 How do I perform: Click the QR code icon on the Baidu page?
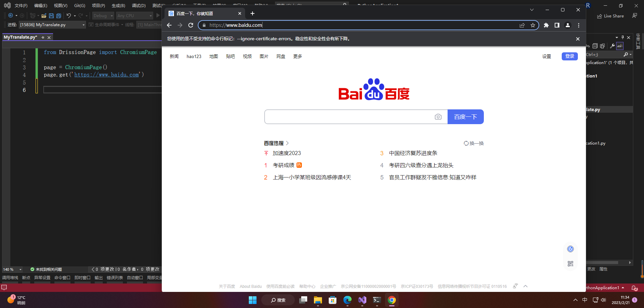coord(570,264)
